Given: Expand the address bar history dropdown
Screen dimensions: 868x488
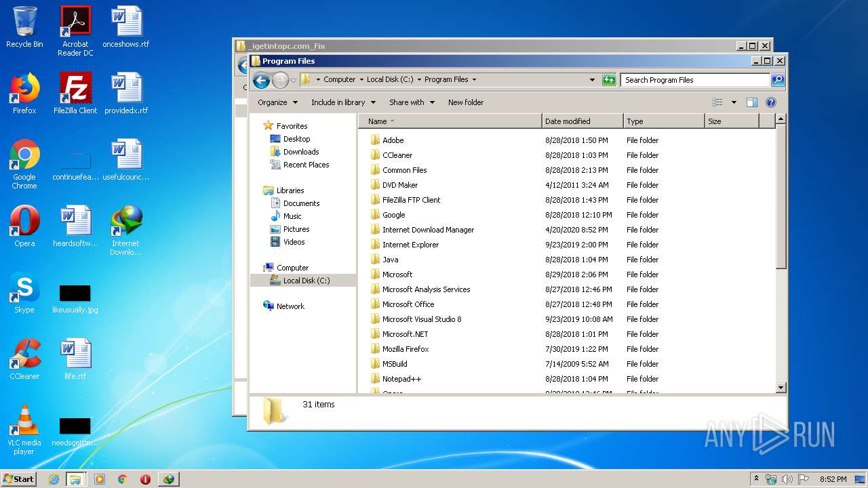Looking at the screenshot, I should coord(592,80).
